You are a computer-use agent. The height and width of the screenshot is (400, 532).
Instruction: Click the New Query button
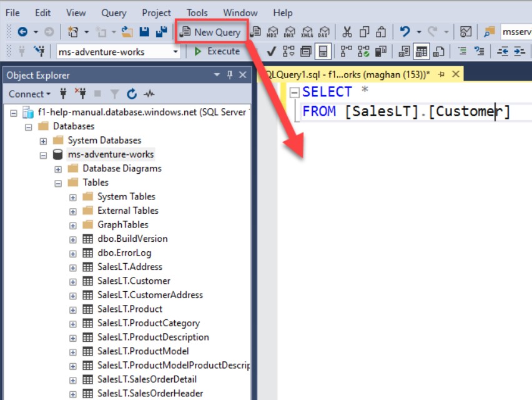point(210,32)
